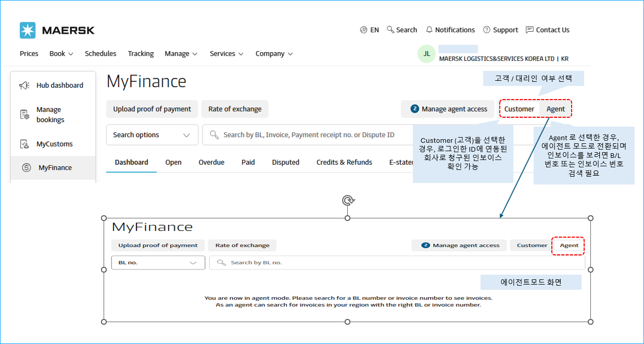Image resolution: width=644 pixels, height=344 pixels.
Task: Expand the Manage menu
Action: click(181, 54)
